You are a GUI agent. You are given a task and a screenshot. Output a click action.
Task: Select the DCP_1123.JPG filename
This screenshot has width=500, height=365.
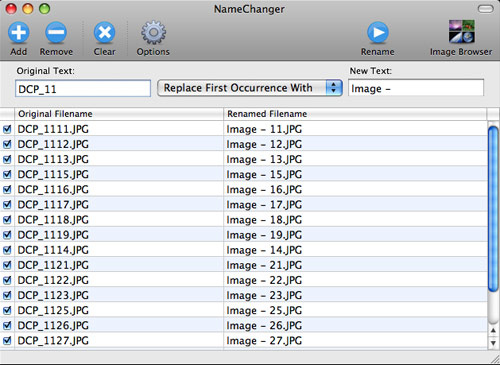pyautogui.click(x=53, y=295)
